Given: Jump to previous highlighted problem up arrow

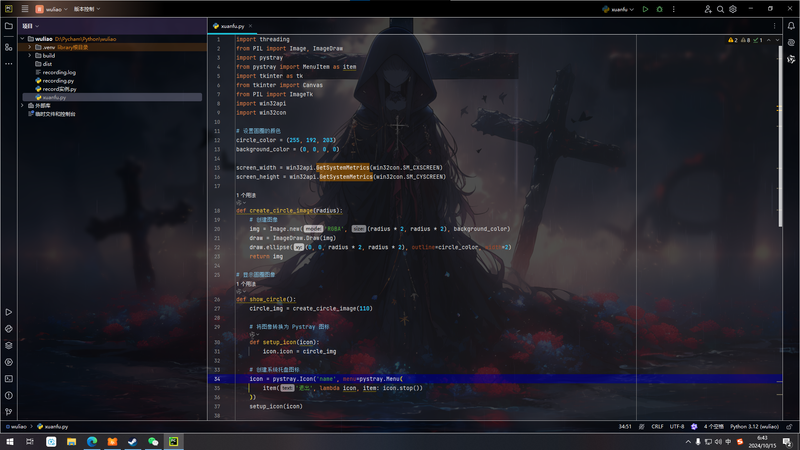Looking at the screenshot, I should pyautogui.click(x=768, y=40).
